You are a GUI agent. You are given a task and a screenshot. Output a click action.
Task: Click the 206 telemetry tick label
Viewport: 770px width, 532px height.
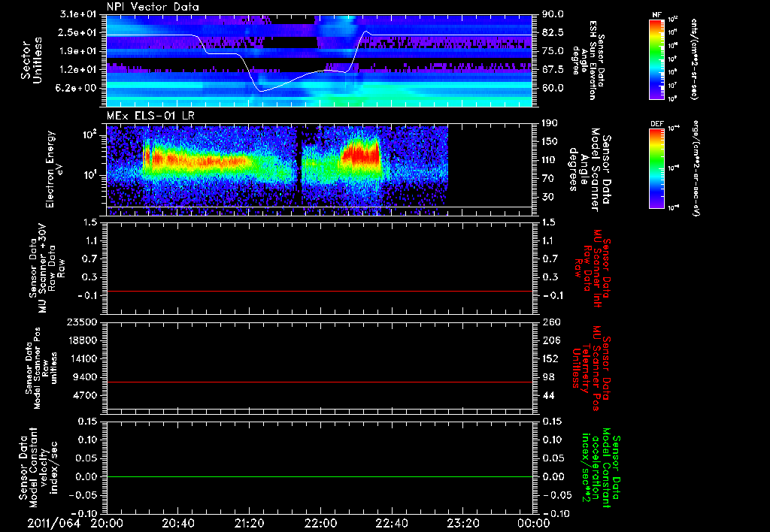pyautogui.click(x=550, y=340)
